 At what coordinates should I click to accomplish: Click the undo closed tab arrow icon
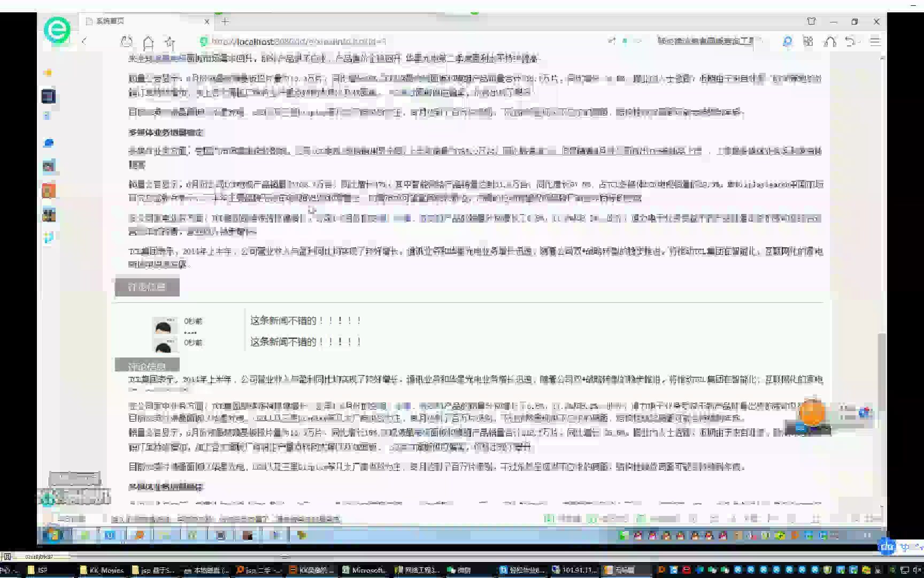tap(851, 41)
